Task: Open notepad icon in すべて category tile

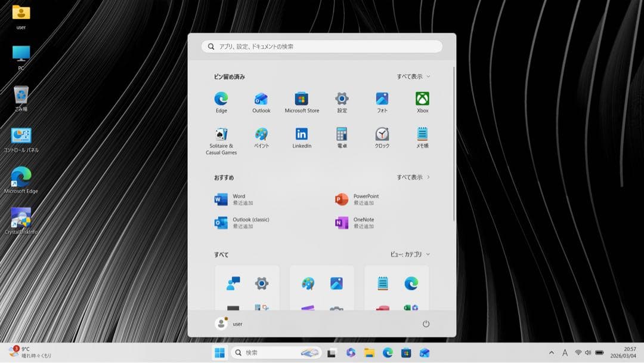Action: [382, 284]
